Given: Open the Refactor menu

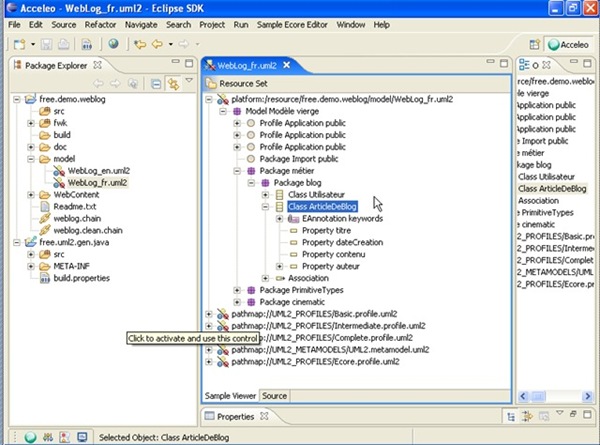Looking at the screenshot, I should [x=98, y=23].
